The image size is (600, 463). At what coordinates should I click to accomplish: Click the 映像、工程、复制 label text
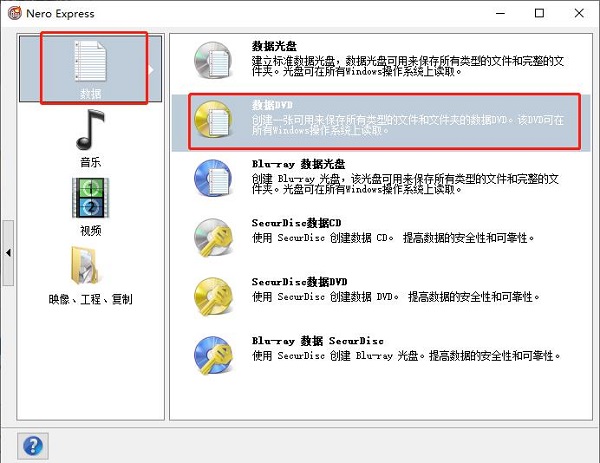[x=90, y=299]
